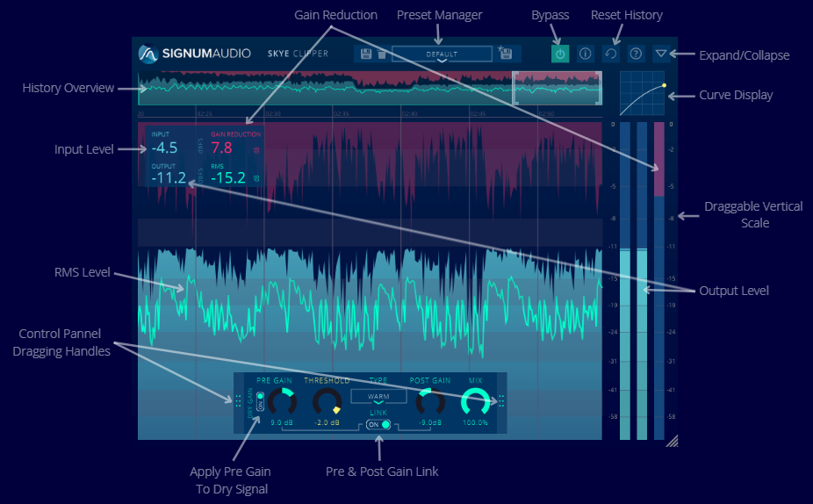Click the Mix knob

coord(476,402)
